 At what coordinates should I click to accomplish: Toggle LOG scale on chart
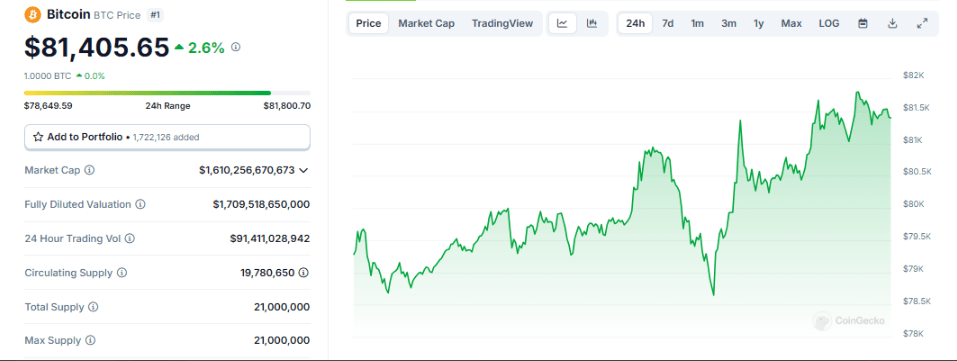click(829, 24)
